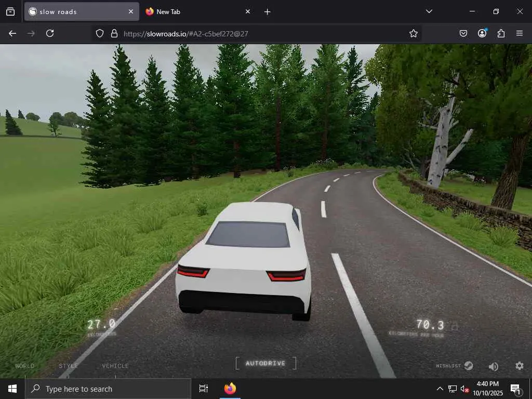The width and height of the screenshot is (532, 399).
Task: Click the Firefox taskbar icon
Action: [x=230, y=389]
